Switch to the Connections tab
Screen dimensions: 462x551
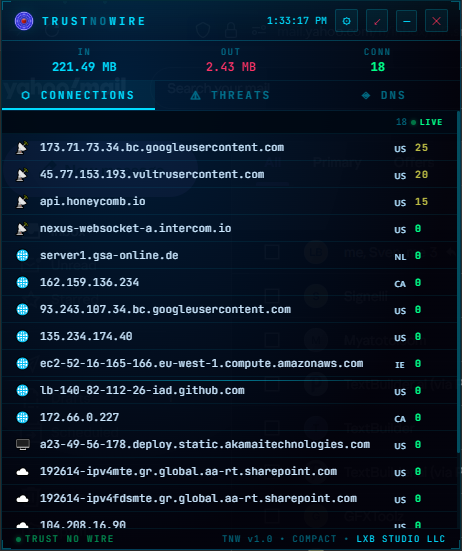pyautogui.click(x=78, y=95)
